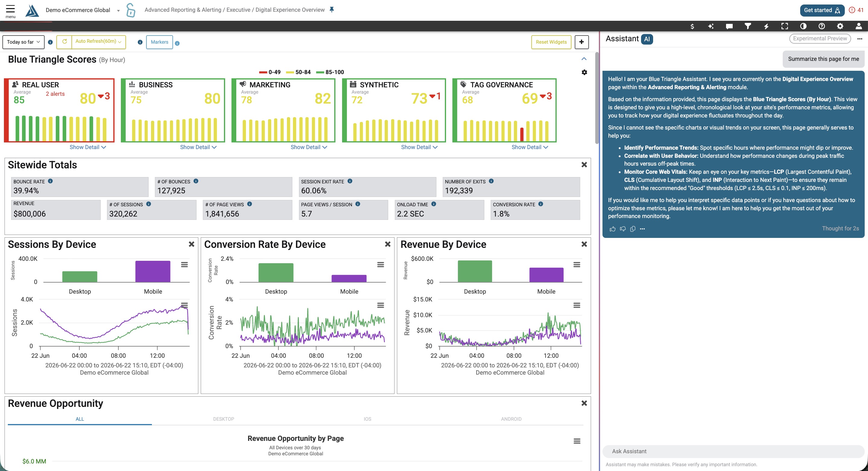Click the Ask Assistant input field
Viewport: 868px width, 471px height.
pos(733,451)
